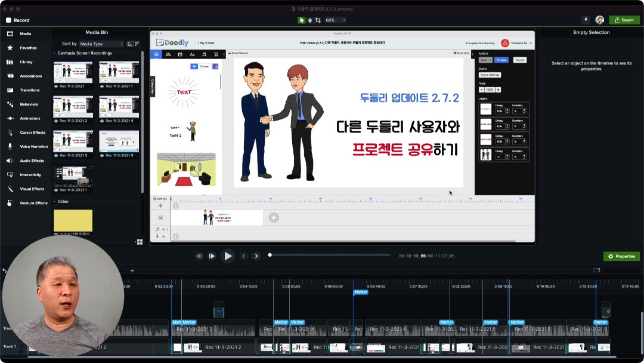Click the Properties button
The width and height of the screenshot is (644, 363).
[x=621, y=257]
